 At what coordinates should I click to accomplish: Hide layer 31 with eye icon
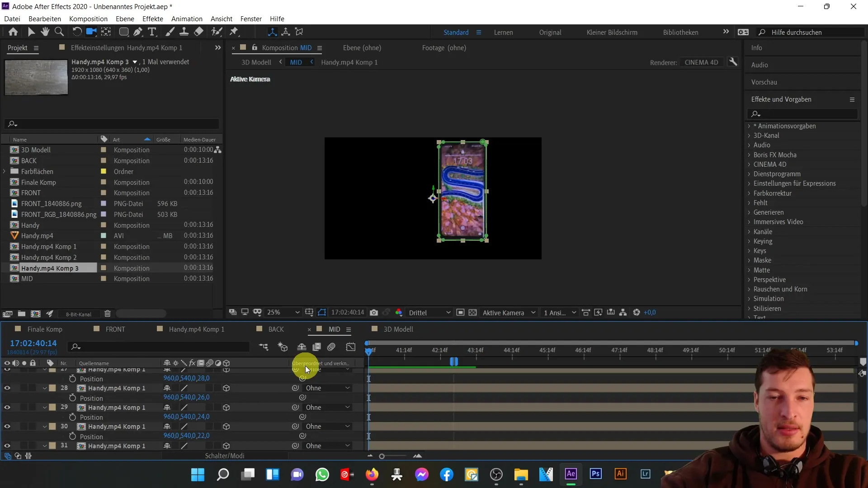coord(7,446)
